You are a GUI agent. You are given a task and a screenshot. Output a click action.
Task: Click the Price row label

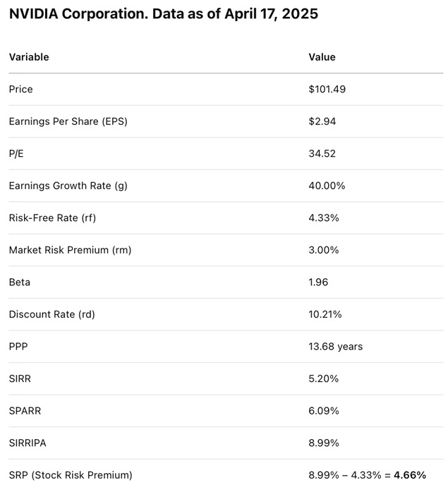click(x=21, y=89)
